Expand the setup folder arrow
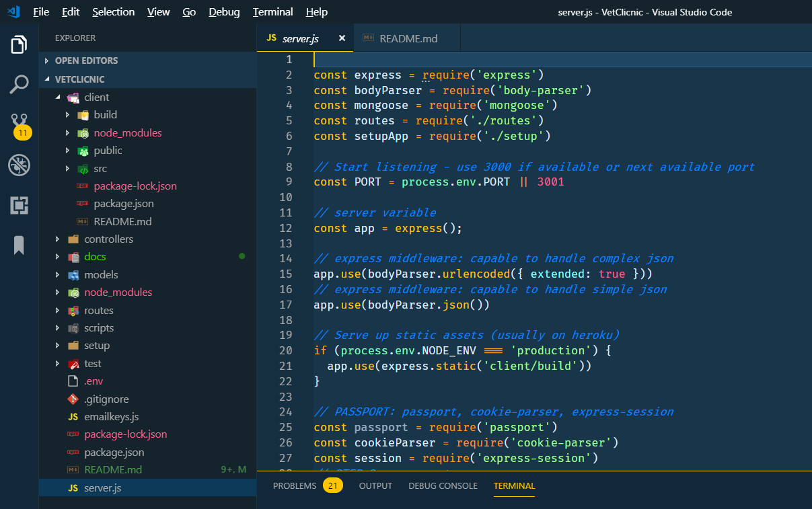The height and width of the screenshot is (509, 812). click(57, 346)
